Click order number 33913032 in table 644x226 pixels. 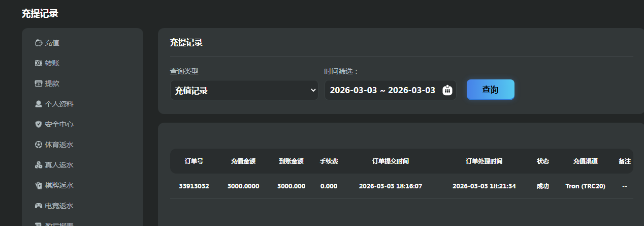[194, 186]
